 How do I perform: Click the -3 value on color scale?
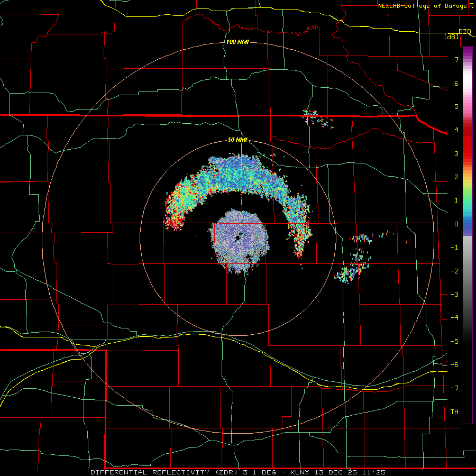tap(454, 295)
